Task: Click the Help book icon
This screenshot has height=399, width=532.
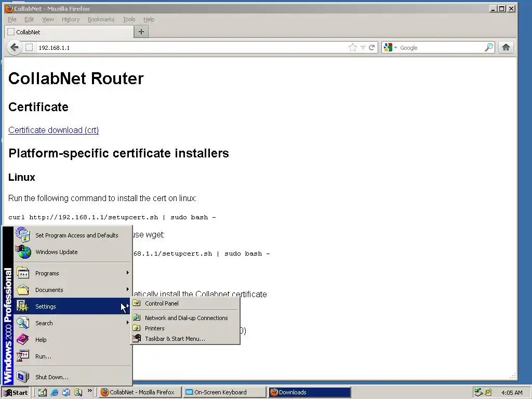Action: [23, 339]
